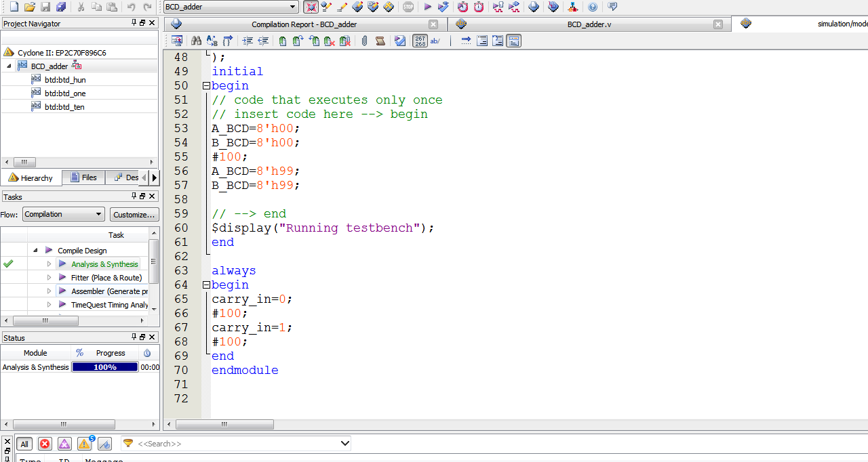Click the Start Compilation play icon

[427, 7]
